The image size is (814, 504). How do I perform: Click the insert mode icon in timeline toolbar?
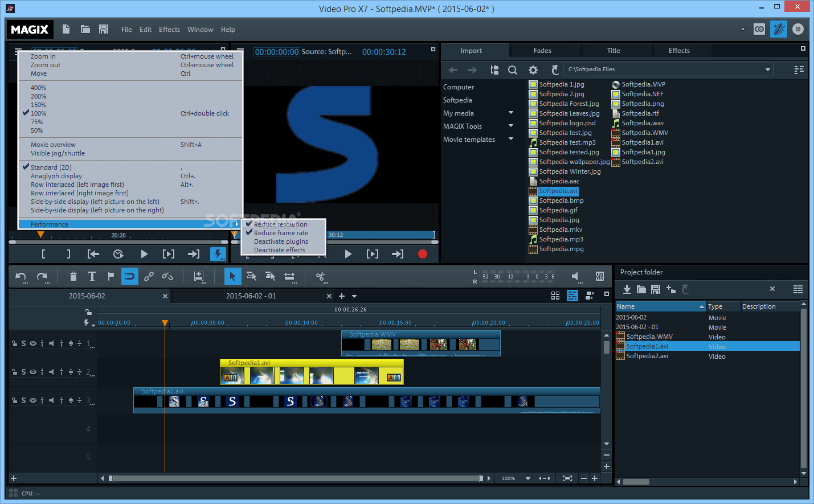tap(199, 277)
